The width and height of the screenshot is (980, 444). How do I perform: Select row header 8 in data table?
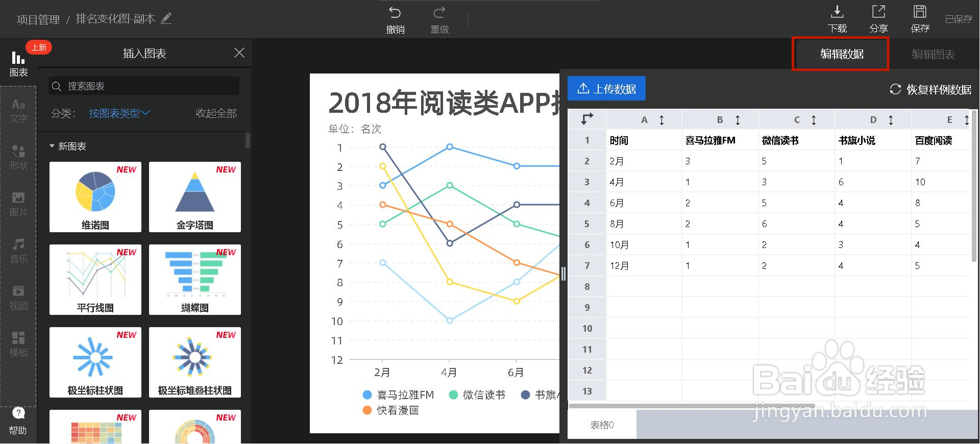click(x=587, y=287)
